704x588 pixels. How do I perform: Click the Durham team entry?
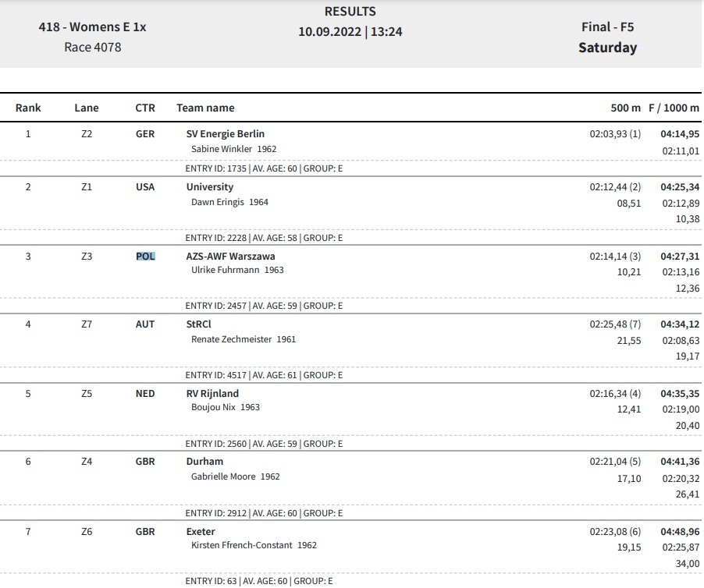pos(204,462)
